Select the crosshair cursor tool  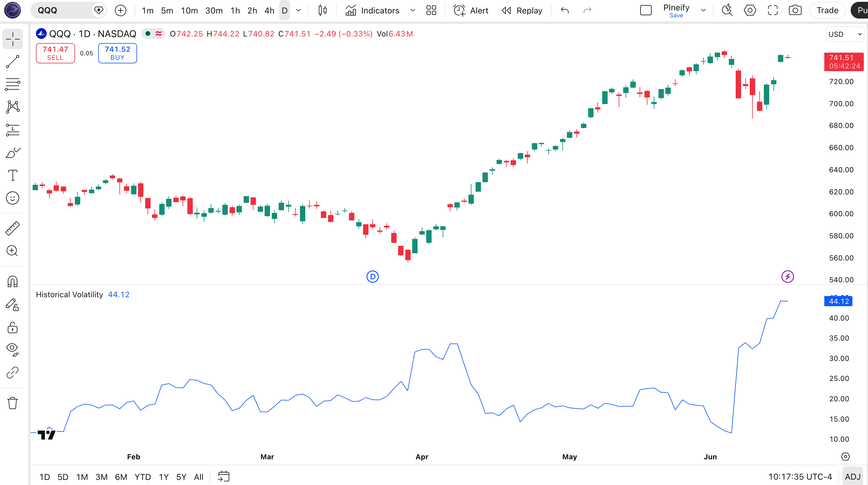coord(13,39)
